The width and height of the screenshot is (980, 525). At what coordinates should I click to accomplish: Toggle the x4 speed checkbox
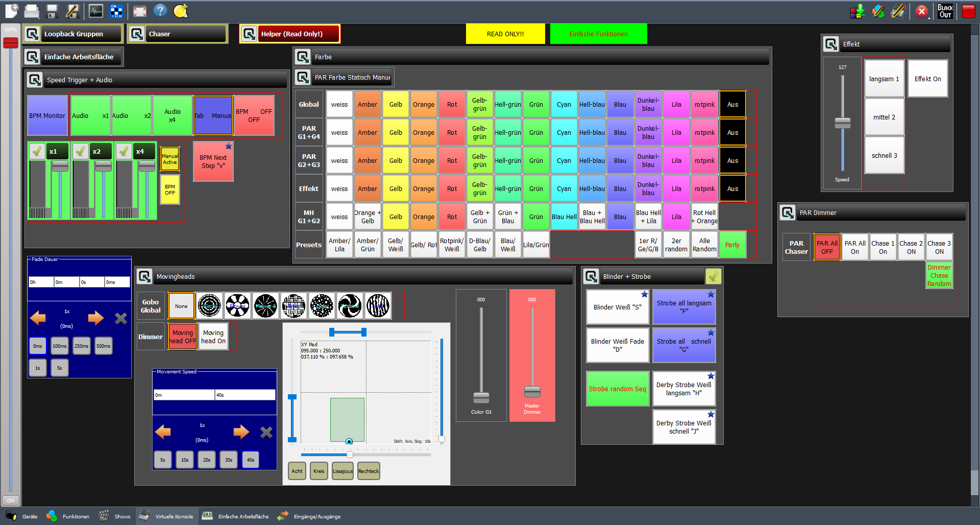tap(124, 151)
